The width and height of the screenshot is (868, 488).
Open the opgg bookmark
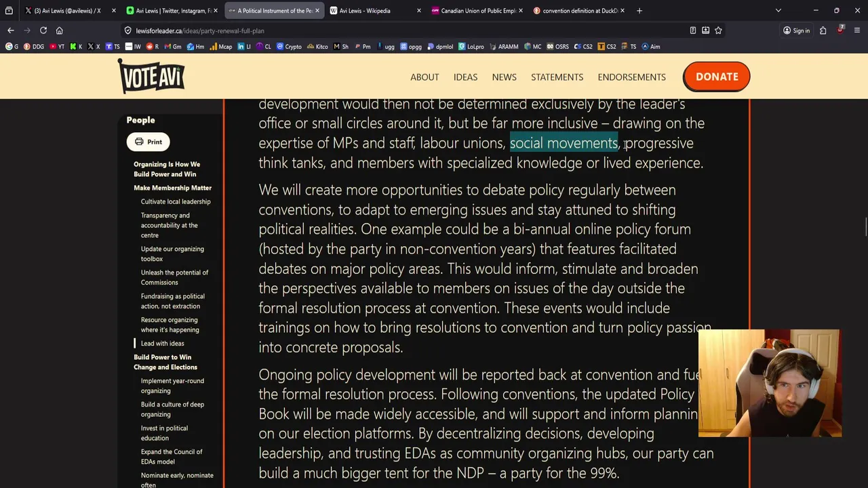[x=411, y=47]
